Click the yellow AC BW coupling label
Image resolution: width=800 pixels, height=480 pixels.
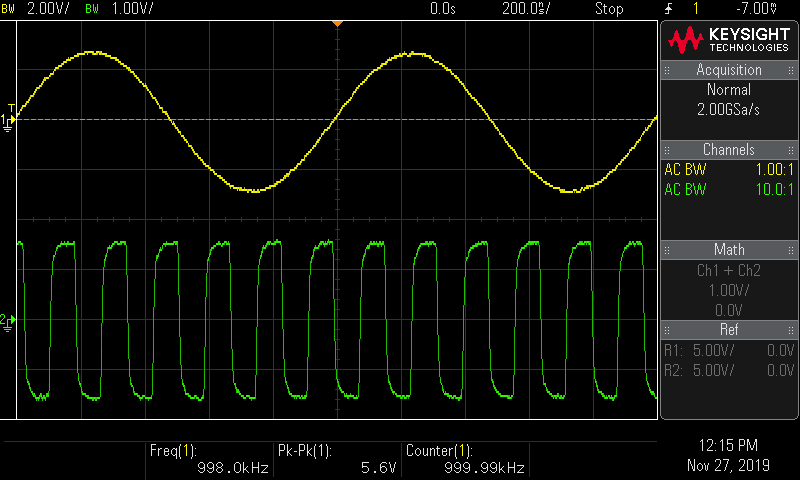(x=685, y=169)
